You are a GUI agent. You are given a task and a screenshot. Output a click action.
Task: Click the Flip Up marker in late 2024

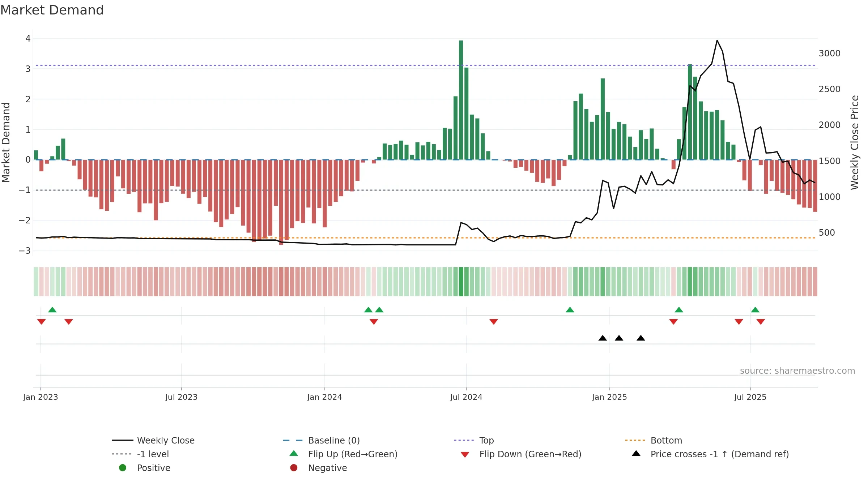[570, 310]
